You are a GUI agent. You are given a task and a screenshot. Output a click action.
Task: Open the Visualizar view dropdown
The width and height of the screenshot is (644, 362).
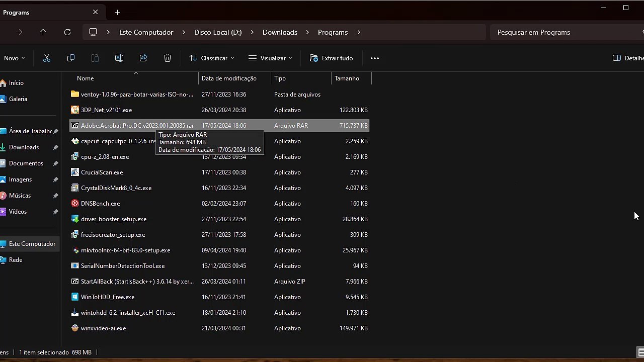pyautogui.click(x=271, y=58)
